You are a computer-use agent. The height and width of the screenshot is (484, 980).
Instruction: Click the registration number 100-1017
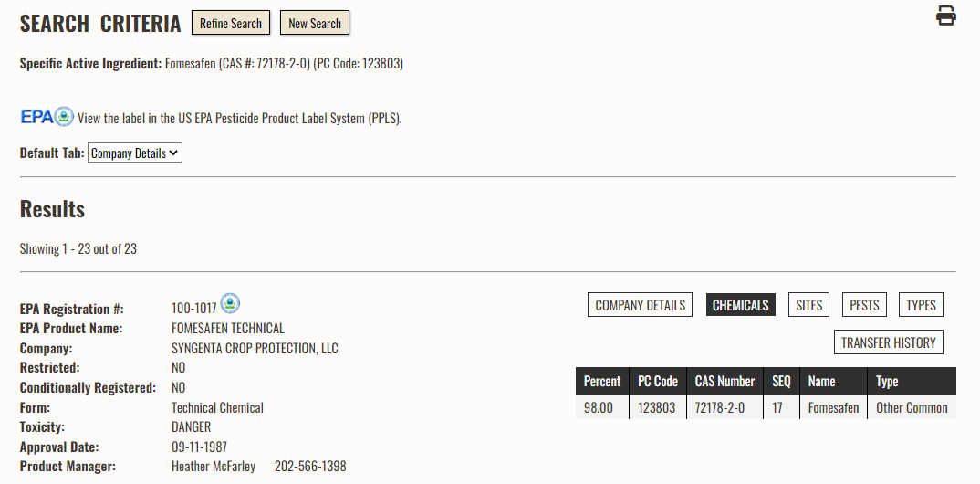click(193, 309)
